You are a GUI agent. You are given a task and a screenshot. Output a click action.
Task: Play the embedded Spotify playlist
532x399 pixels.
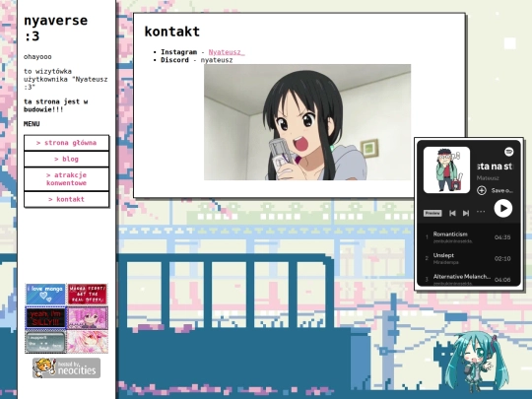503,208
